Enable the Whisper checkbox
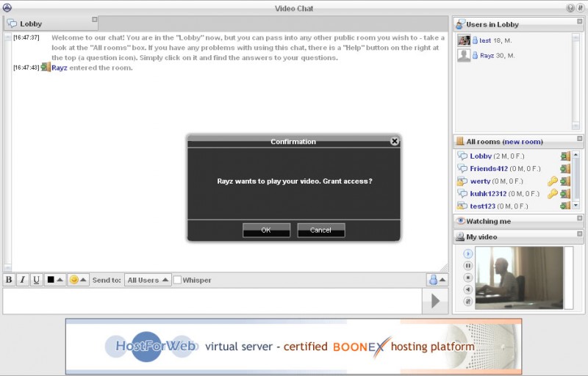588x376 pixels. [x=177, y=280]
